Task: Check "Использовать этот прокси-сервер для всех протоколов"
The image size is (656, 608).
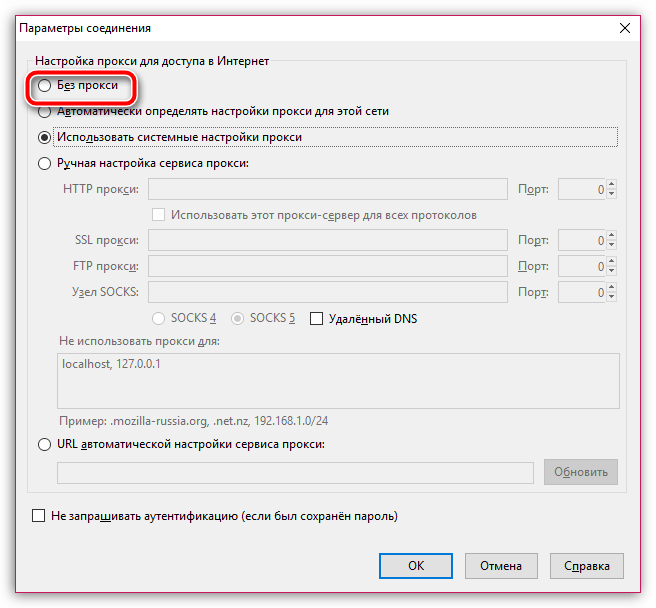Action: coord(158,215)
